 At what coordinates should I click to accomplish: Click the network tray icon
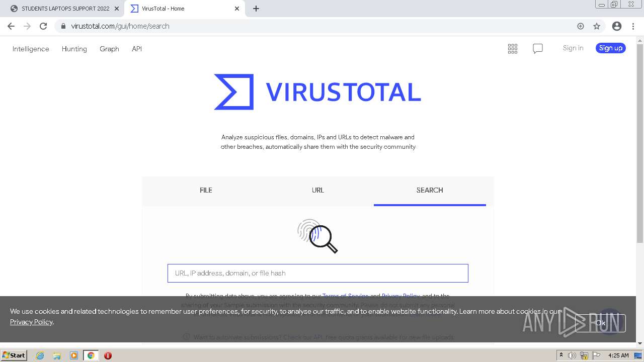pos(584,355)
